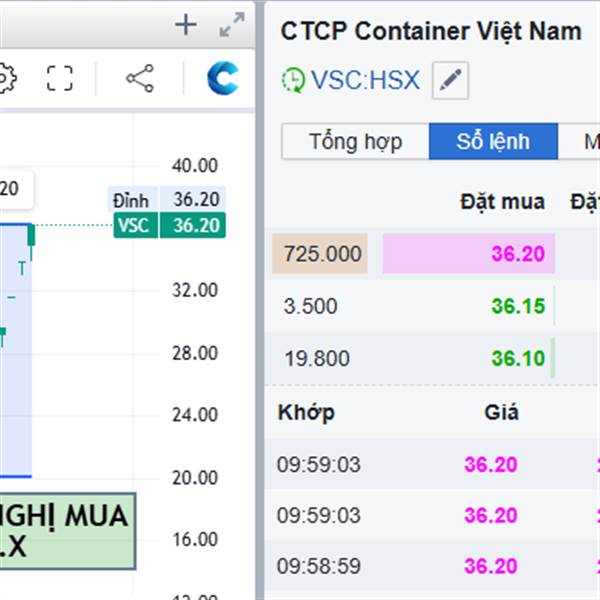
Task: Select bid price 36.15
Action: 518,306
